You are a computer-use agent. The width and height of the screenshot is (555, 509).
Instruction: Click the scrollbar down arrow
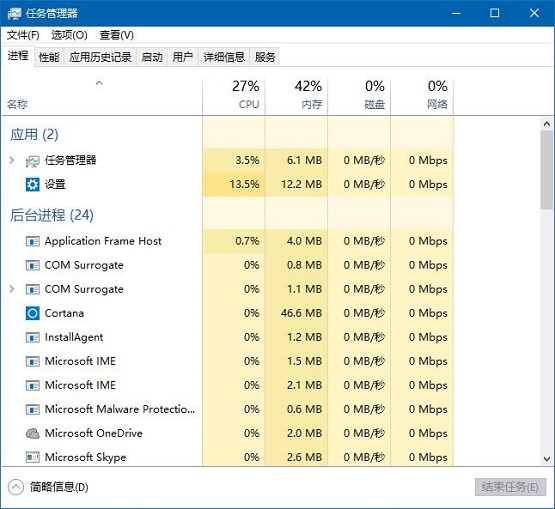[x=547, y=459]
